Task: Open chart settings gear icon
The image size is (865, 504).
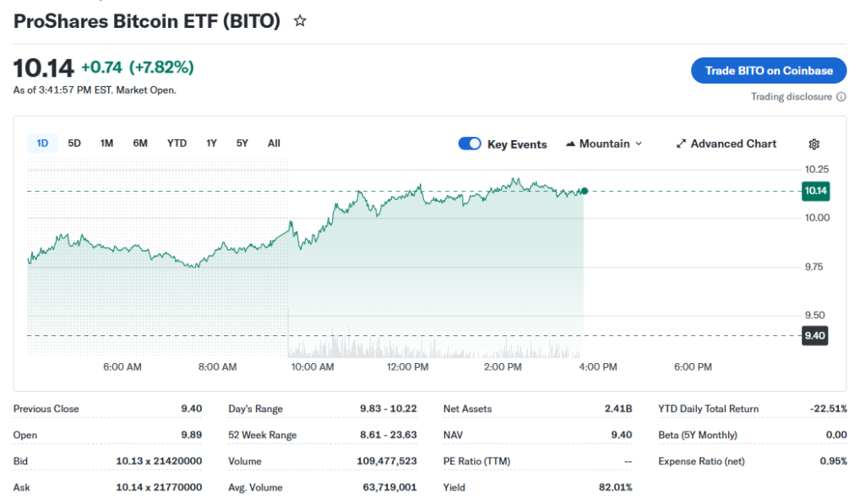Action: coord(814,144)
